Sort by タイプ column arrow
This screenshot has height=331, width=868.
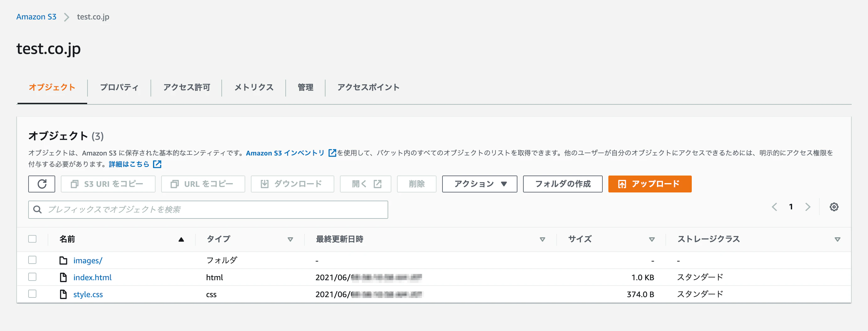pyautogui.click(x=290, y=239)
